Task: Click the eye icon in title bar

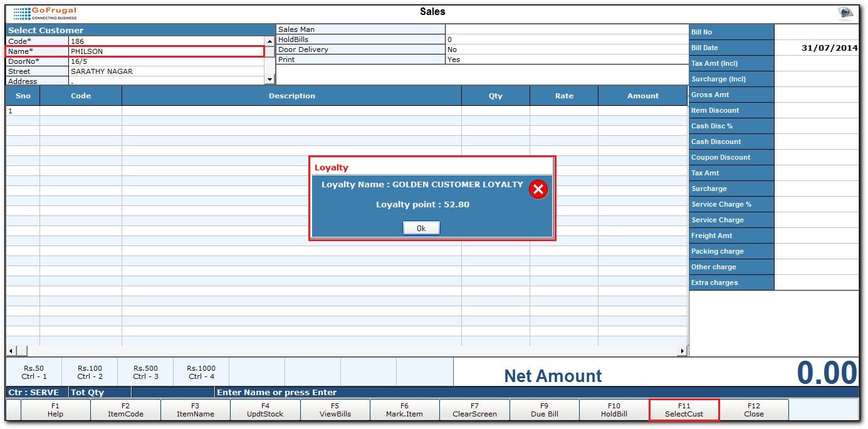Action: [x=846, y=13]
